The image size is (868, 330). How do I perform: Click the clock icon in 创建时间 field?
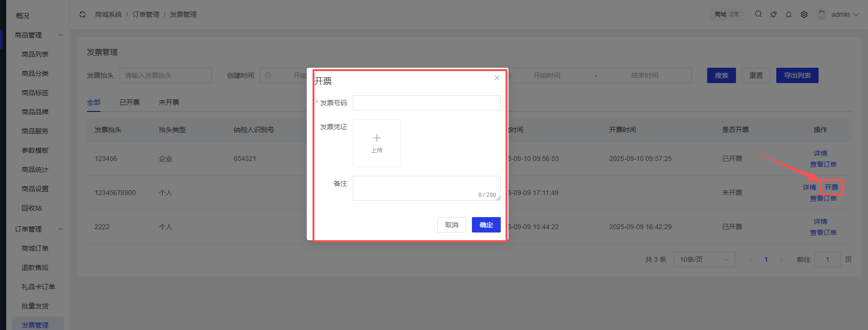click(268, 75)
